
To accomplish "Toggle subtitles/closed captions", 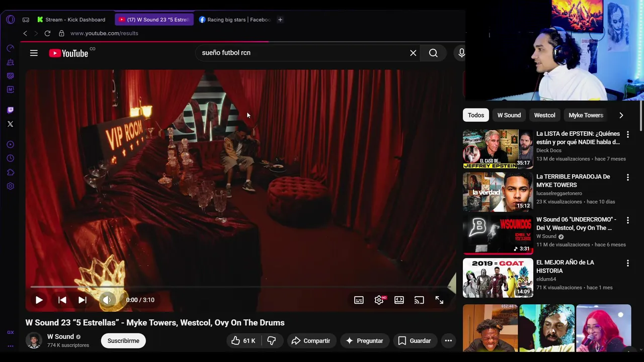I will [359, 300].
